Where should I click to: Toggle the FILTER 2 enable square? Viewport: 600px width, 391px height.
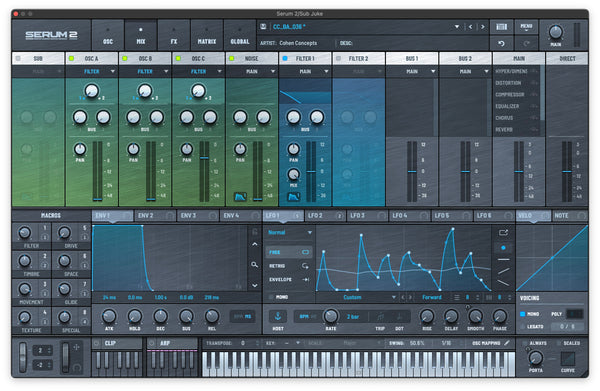pyautogui.click(x=338, y=59)
